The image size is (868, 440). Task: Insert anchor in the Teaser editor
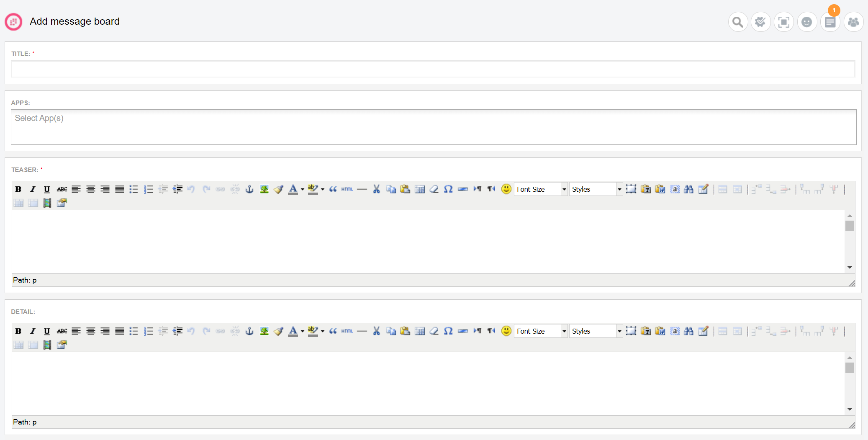click(x=249, y=189)
